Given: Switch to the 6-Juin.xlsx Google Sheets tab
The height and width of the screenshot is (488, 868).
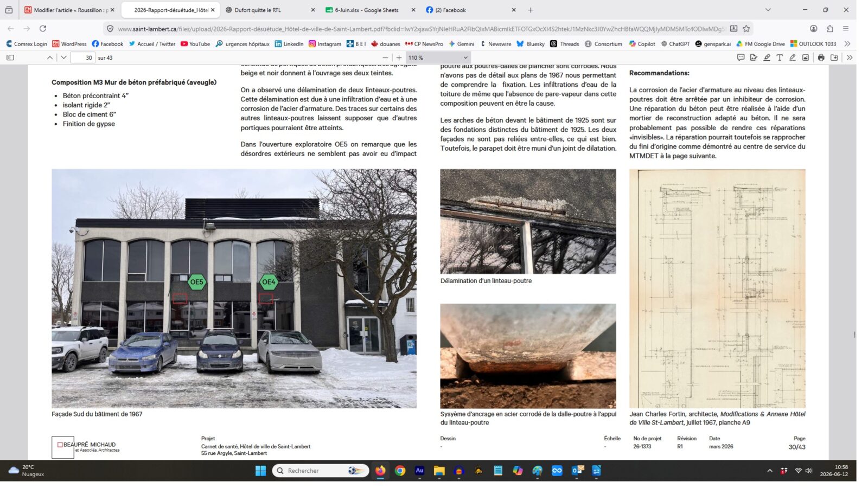Looking at the screenshot, I should pyautogui.click(x=370, y=10).
